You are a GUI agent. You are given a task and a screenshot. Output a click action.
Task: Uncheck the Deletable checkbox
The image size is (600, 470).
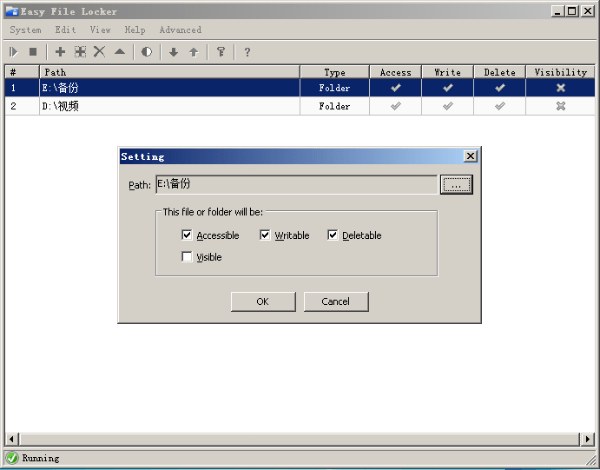333,235
